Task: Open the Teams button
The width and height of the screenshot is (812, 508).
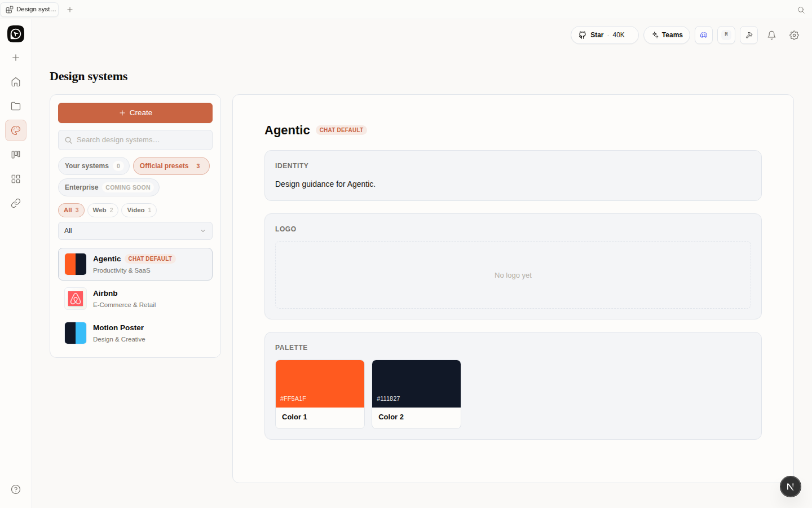Action: tap(667, 35)
